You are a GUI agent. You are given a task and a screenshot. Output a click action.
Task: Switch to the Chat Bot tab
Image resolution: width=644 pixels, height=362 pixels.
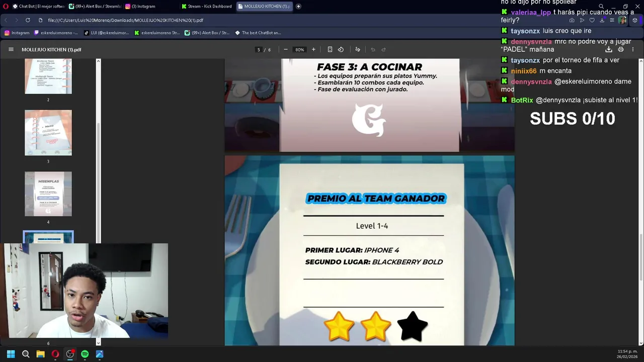[x=39, y=6]
